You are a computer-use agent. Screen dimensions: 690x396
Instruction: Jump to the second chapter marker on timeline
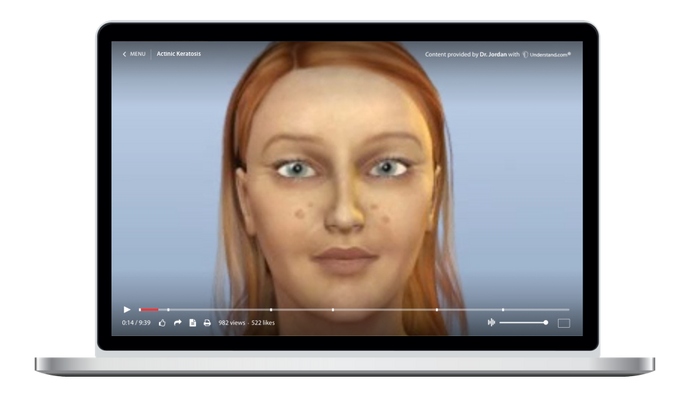(x=271, y=310)
